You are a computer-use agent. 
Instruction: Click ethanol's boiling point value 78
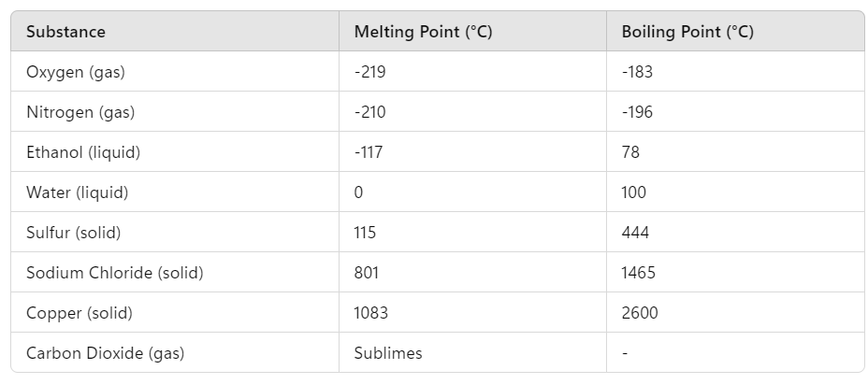point(630,152)
